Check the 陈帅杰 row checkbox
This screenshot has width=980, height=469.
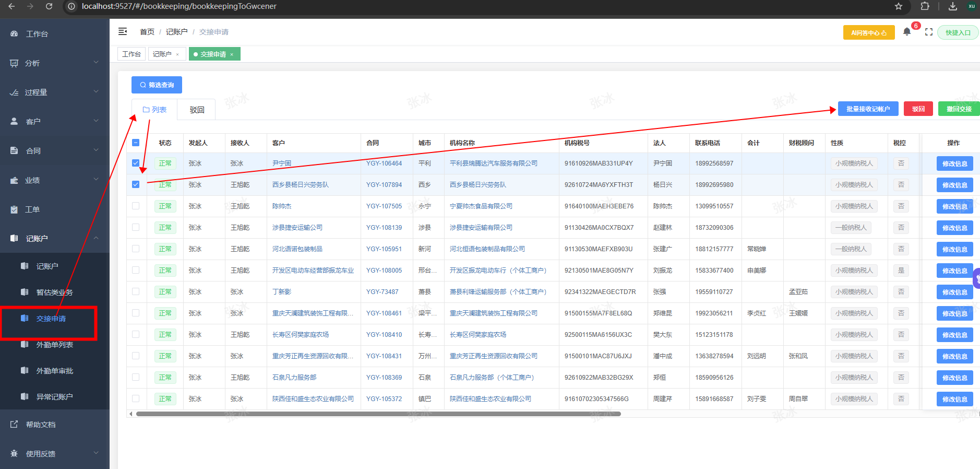click(x=136, y=206)
